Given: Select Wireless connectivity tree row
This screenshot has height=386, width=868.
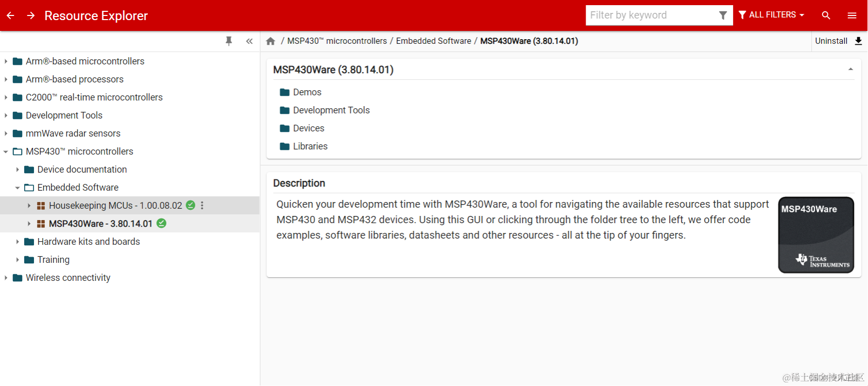Looking at the screenshot, I should (x=130, y=278).
